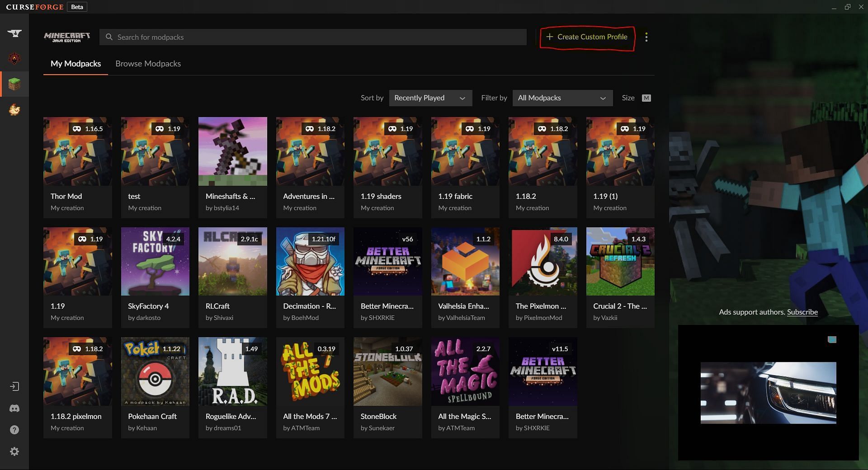The image size is (868, 470).
Task: Open the StoneBlock modpack thumbnail
Action: point(388,371)
